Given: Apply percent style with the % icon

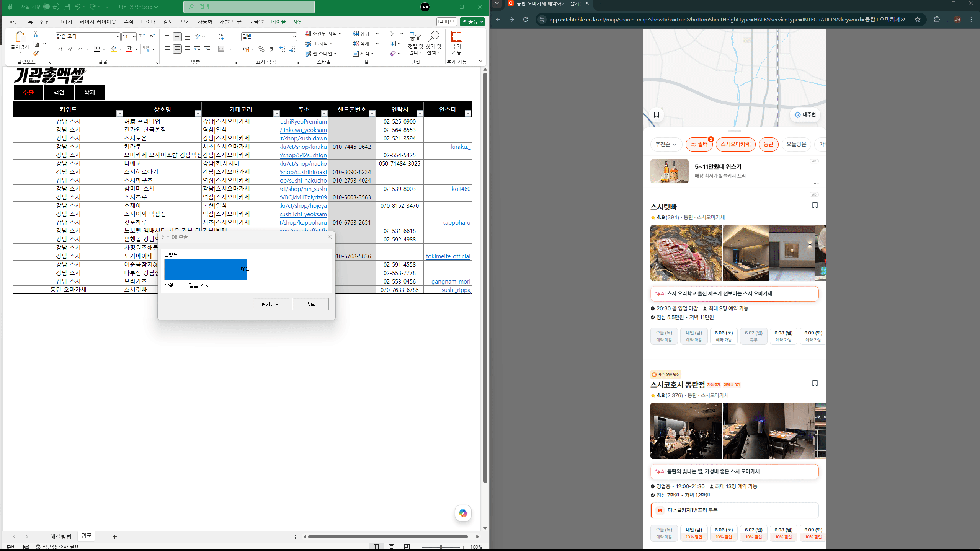Looking at the screenshot, I should [x=261, y=49].
